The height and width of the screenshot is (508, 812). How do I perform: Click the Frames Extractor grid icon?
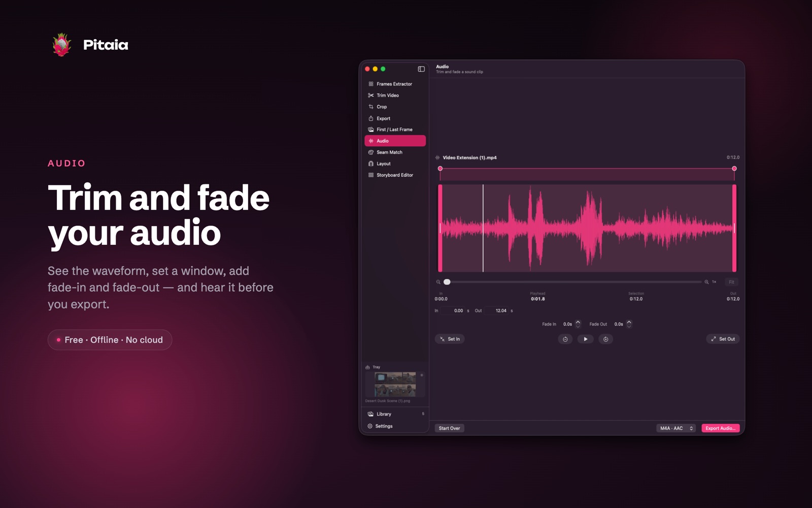click(371, 84)
